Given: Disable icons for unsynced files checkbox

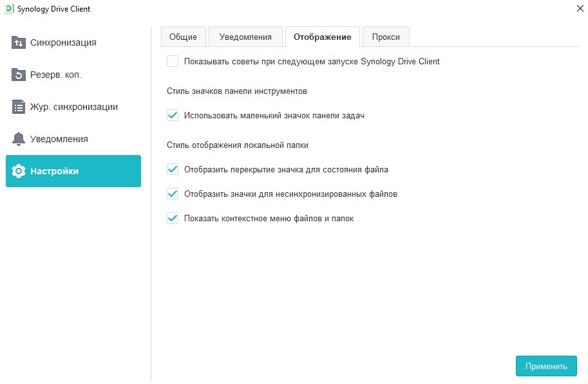Looking at the screenshot, I should point(173,194).
